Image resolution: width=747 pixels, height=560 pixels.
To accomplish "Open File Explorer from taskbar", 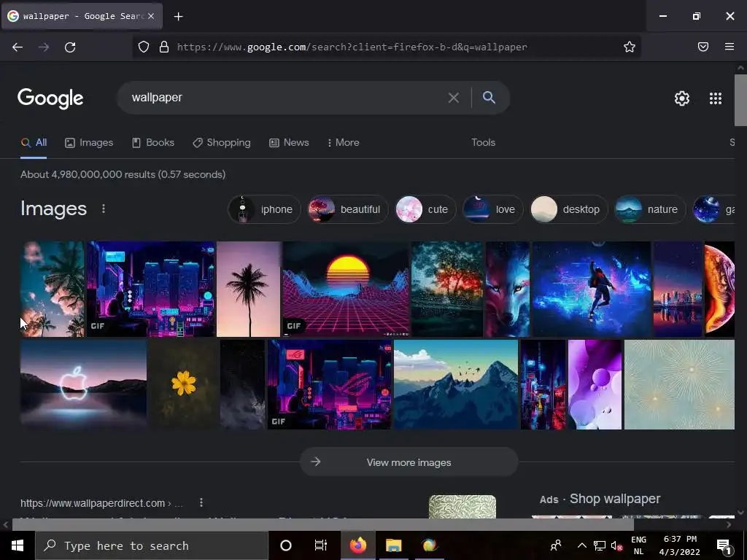I will click(x=393, y=545).
